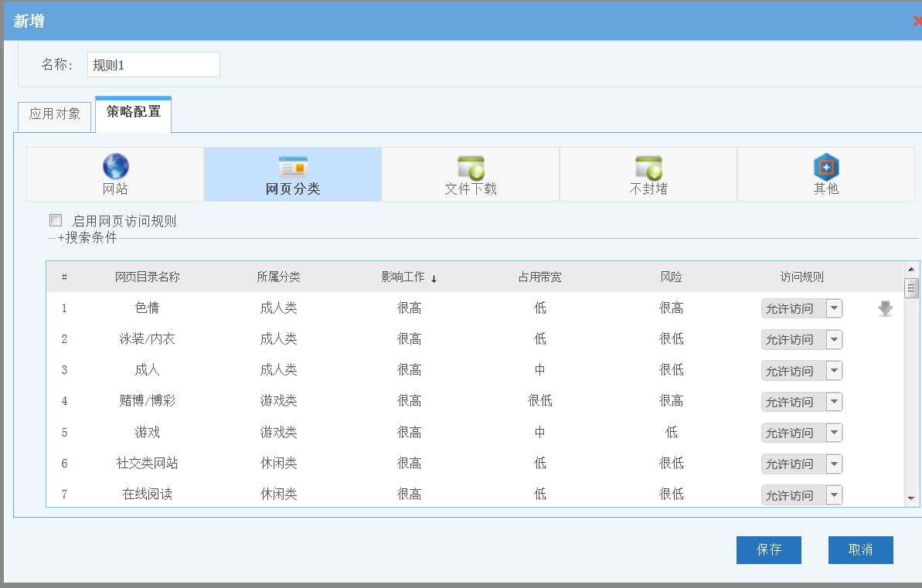
Task: Enable the 启用网页访问规则 checkbox
Action: (x=56, y=220)
